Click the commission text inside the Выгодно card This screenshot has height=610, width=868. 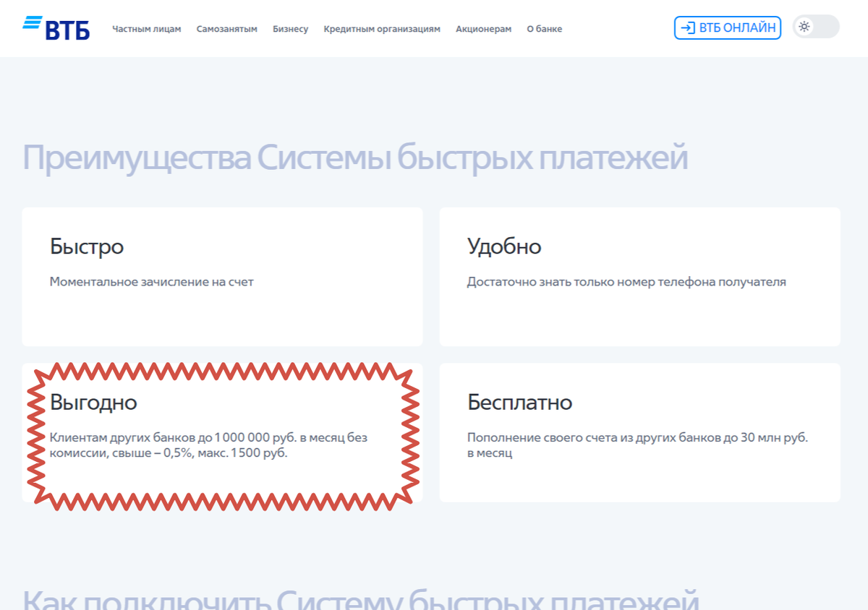point(208,445)
